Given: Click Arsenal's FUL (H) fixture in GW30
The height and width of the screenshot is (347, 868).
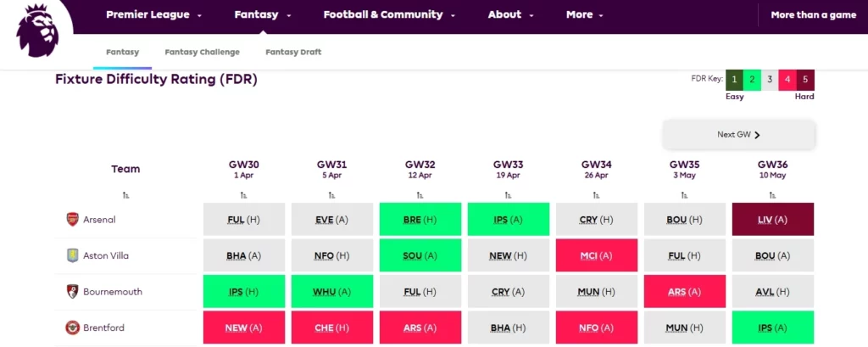Looking at the screenshot, I should [243, 220].
